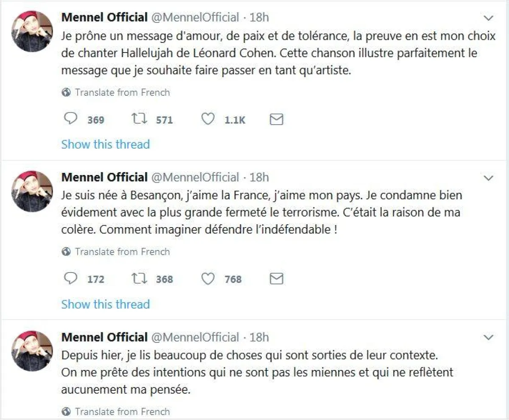Viewport: 509px width, 420px height.
Task: Open the avatar beside the Besançon tweet
Action: tap(32, 191)
